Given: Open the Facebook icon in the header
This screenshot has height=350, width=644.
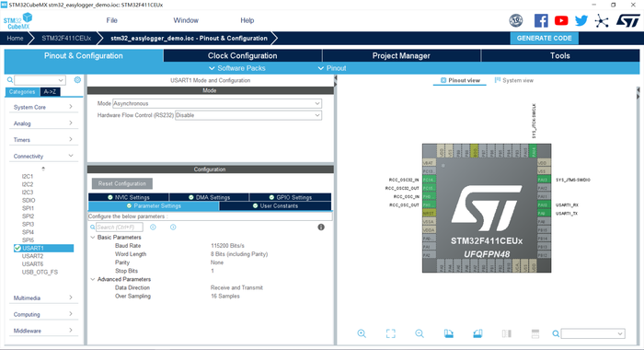Looking at the screenshot, I should point(541,20).
